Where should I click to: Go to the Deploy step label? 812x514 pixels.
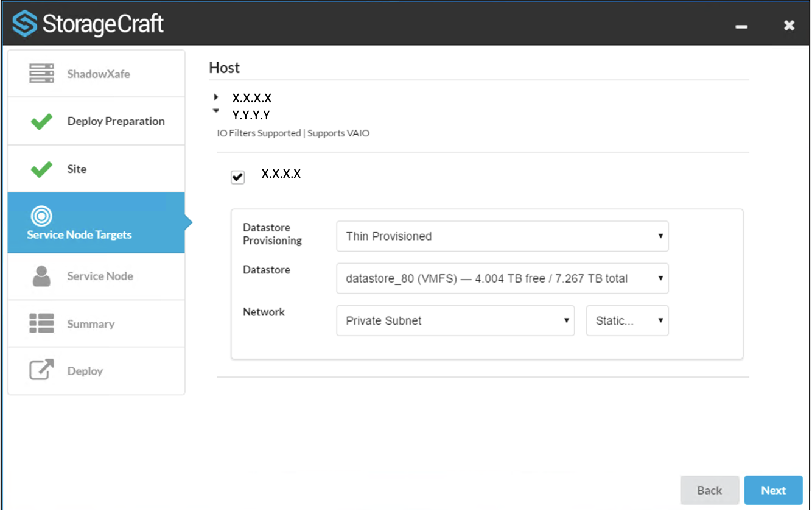[85, 371]
